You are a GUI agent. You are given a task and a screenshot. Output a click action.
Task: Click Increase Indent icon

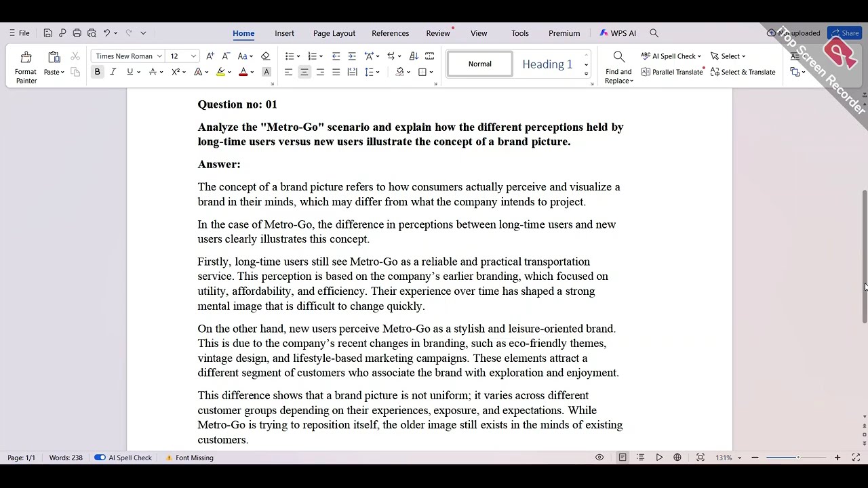point(352,56)
